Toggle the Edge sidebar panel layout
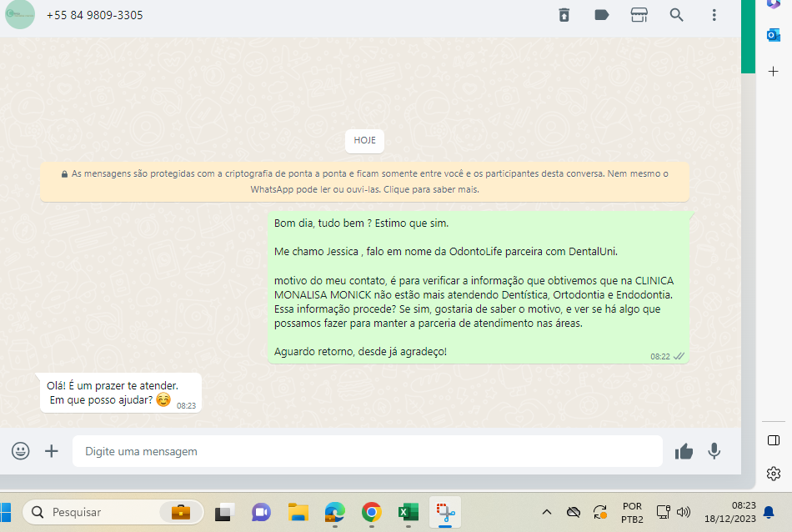Image resolution: width=792 pixels, height=532 pixels. pos(773,440)
